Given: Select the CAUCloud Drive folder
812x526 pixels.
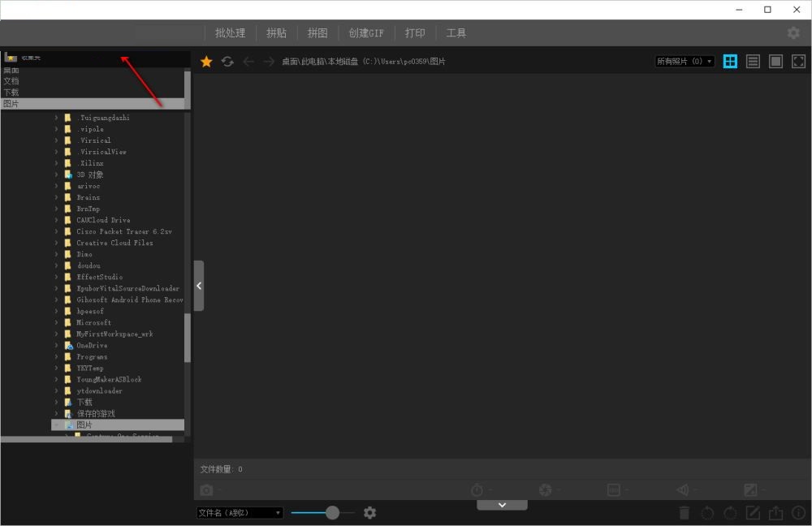Looking at the screenshot, I should pyautogui.click(x=104, y=220).
